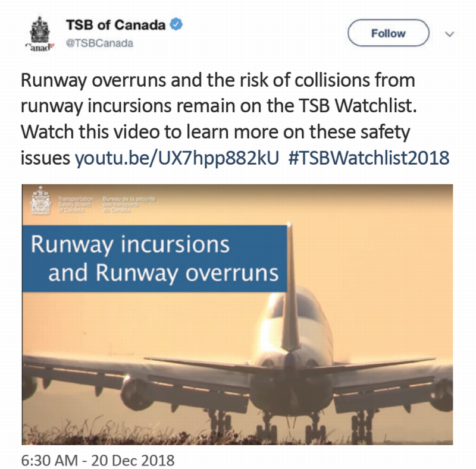
Task: Click the Canada crest logo in the video
Action: [40, 201]
